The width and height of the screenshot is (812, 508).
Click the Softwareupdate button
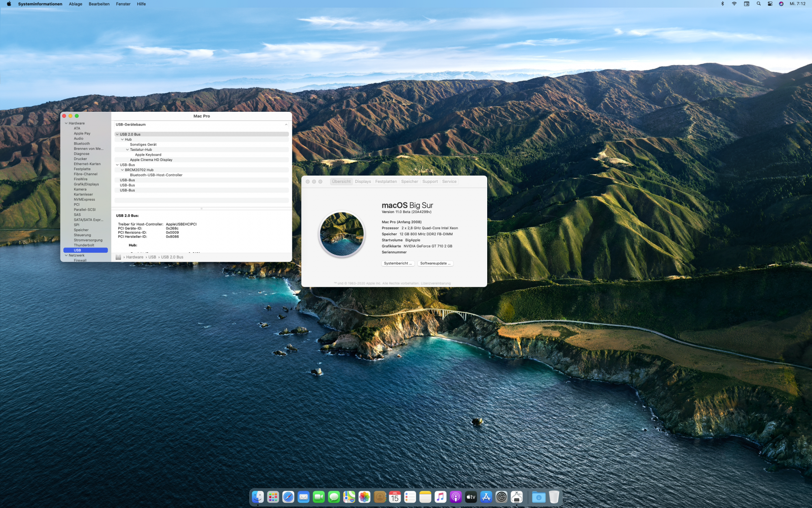pos(435,263)
